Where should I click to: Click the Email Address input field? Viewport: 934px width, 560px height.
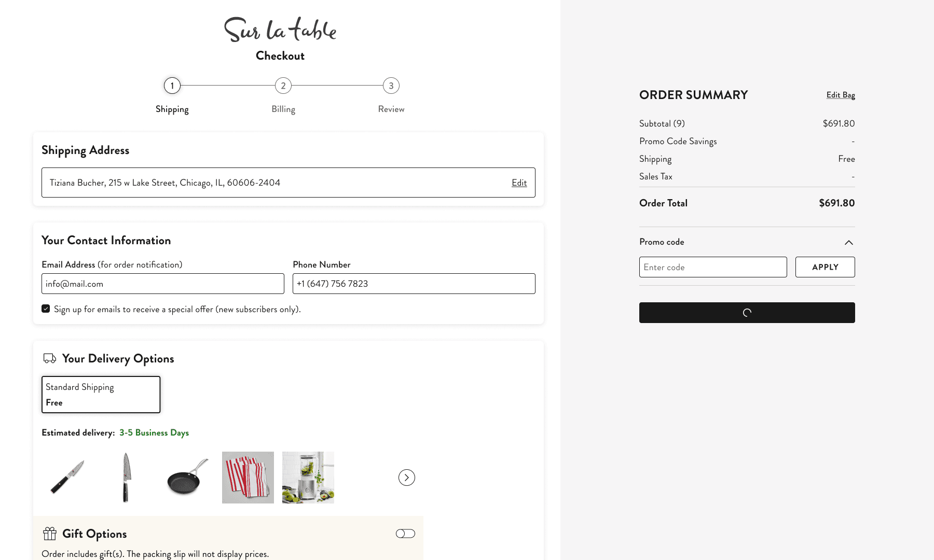163,284
